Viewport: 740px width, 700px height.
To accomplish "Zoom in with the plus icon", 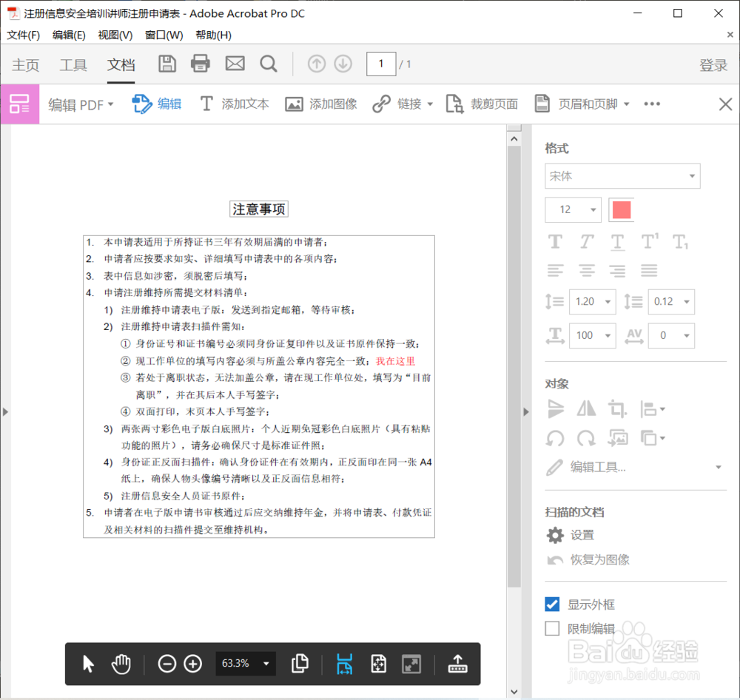I will tap(192, 664).
